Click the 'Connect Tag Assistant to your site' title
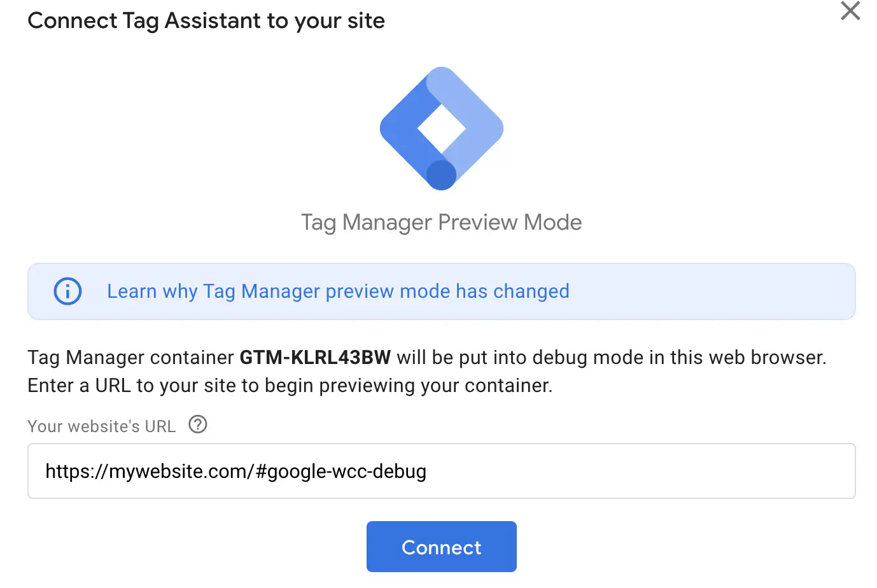 click(x=206, y=21)
